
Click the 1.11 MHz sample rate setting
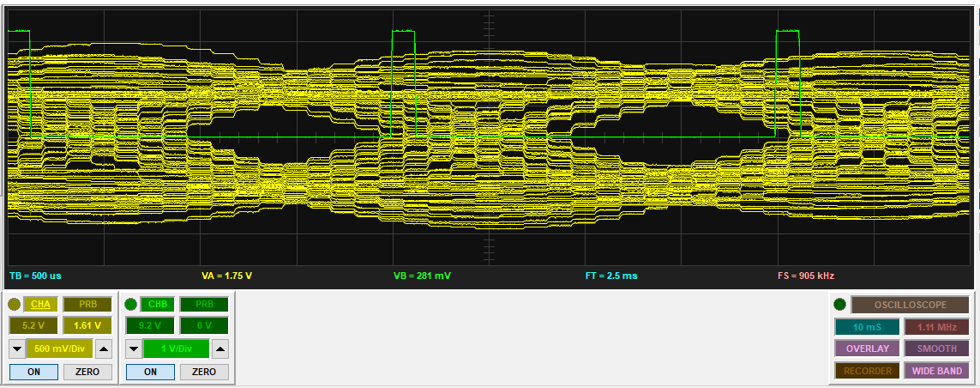click(x=937, y=327)
